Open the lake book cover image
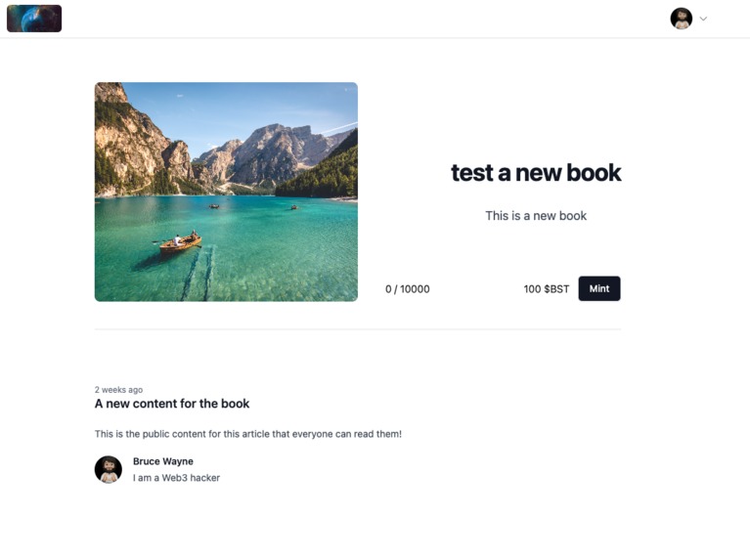This screenshot has height=560, width=750. coord(226,192)
